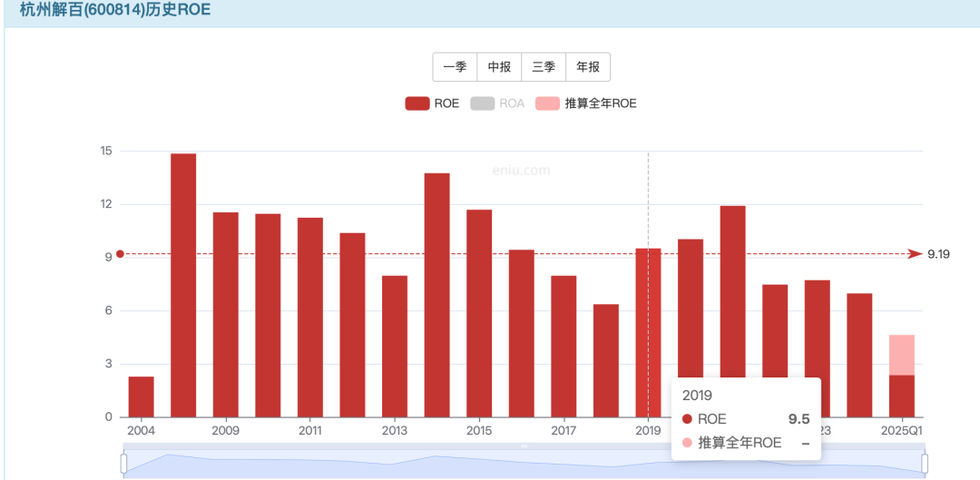Click the 2025Q1 axis label
980x480 pixels.
click(902, 431)
